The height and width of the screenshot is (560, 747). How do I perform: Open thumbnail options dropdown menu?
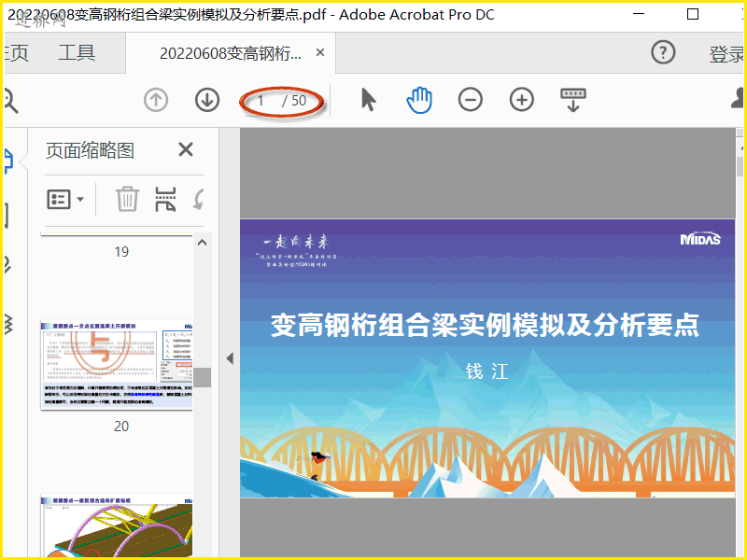click(x=65, y=200)
